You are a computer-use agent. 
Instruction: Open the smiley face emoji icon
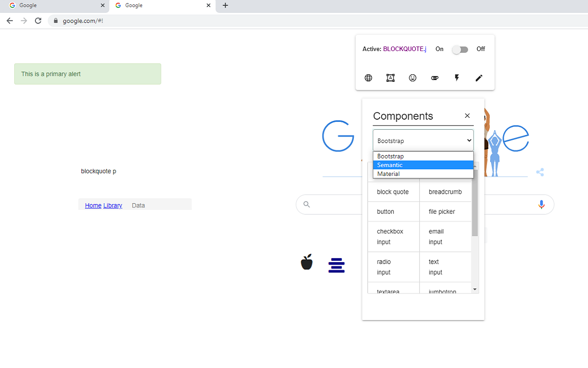[413, 78]
